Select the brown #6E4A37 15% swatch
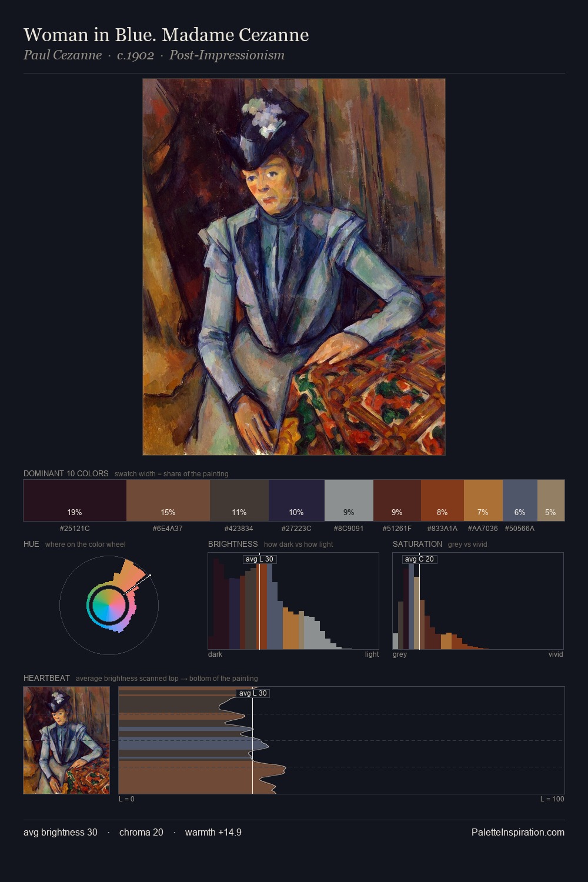 [x=168, y=500]
